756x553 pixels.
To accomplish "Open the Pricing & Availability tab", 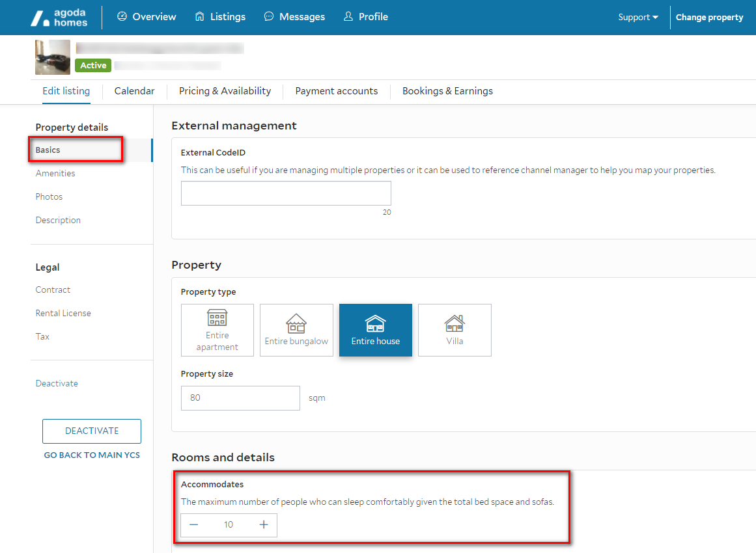I will [225, 91].
